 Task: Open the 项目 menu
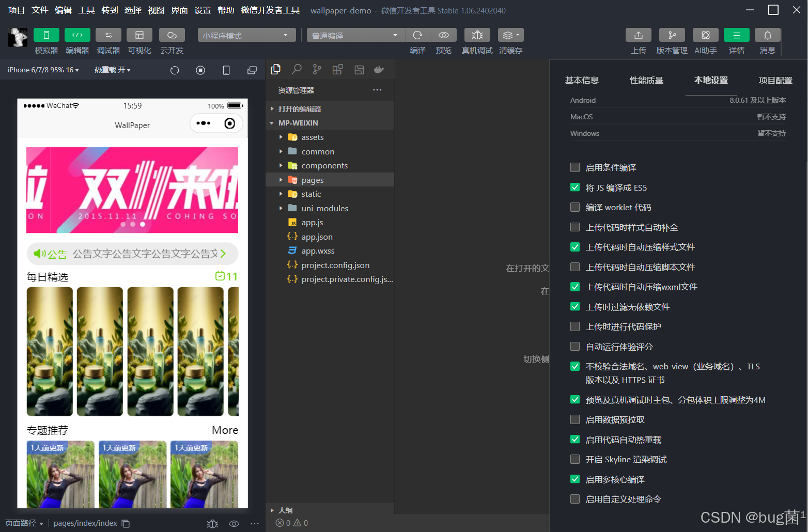(x=17, y=10)
